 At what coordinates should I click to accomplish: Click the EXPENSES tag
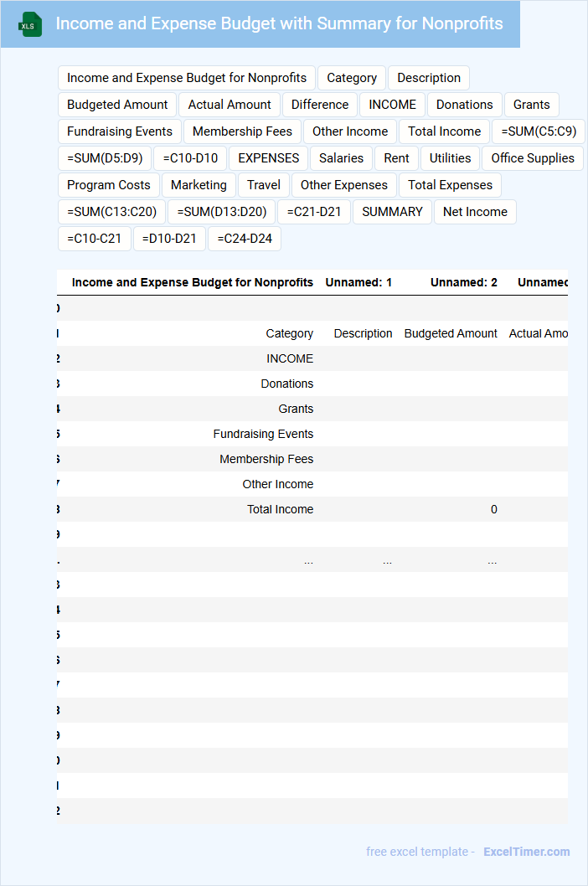[x=269, y=158]
